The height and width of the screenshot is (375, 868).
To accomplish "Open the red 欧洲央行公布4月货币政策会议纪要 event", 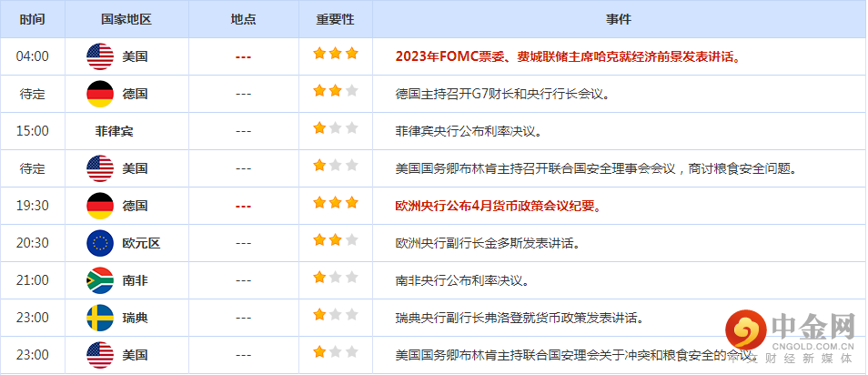I will pos(499,206).
